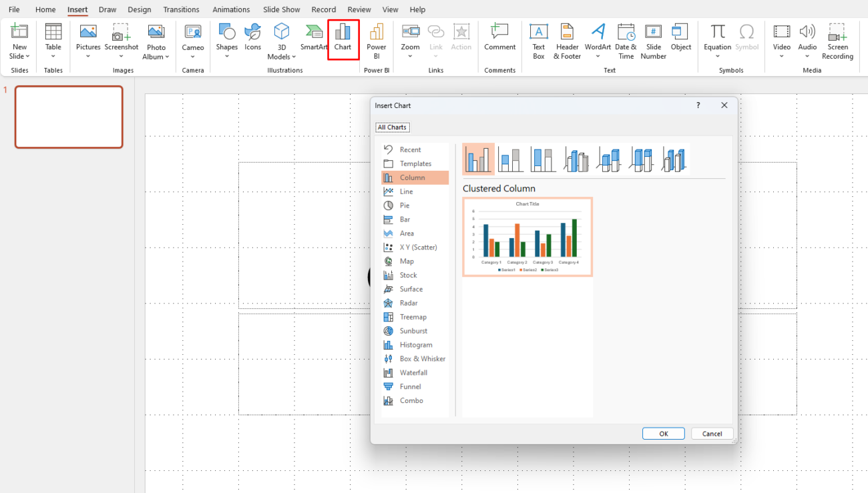Expand the WordArt dropdown arrow
The image size is (868, 493).
pyautogui.click(x=598, y=57)
